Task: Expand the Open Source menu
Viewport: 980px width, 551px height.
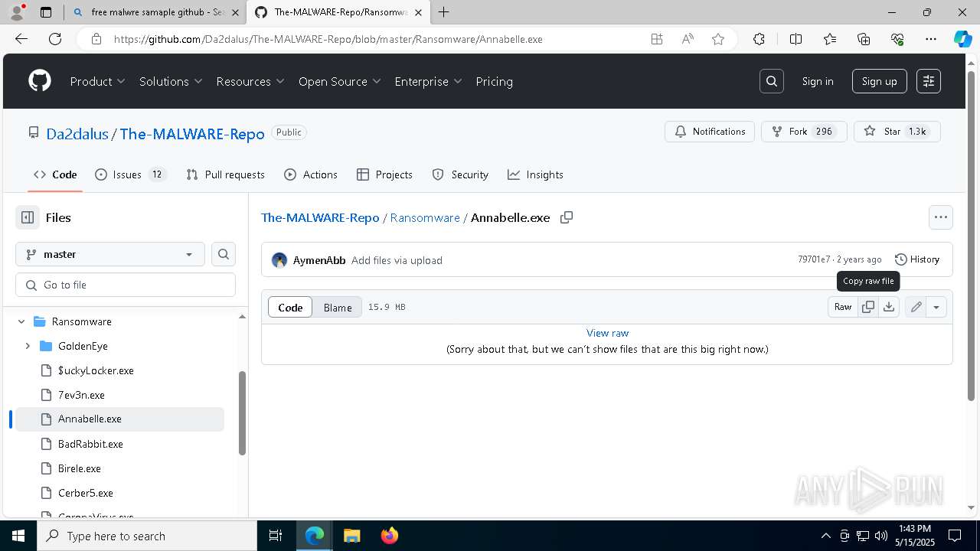Action: [x=340, y=81]
